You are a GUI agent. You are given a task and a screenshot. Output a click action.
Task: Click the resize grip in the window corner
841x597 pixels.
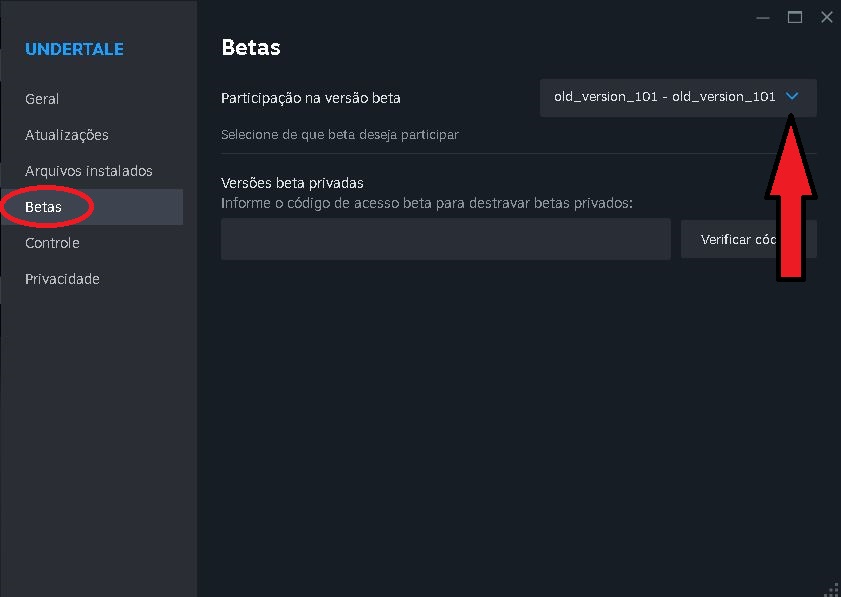tap(833, 589)
